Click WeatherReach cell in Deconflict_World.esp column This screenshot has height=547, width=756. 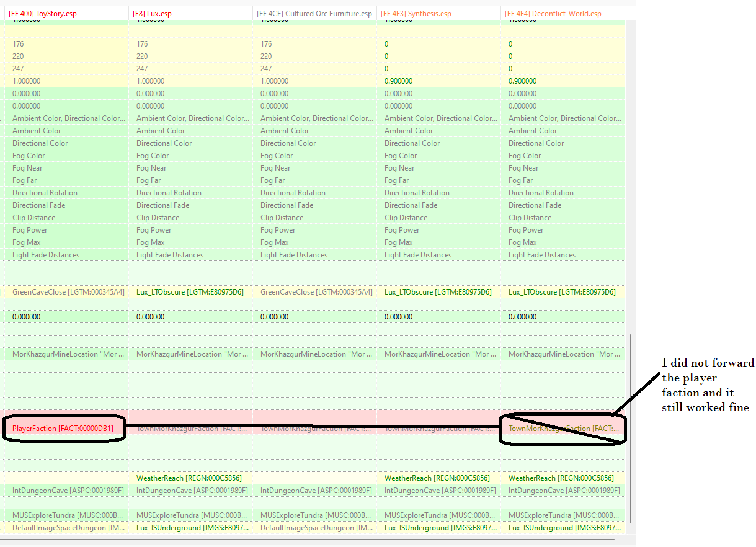coord(563,478)
